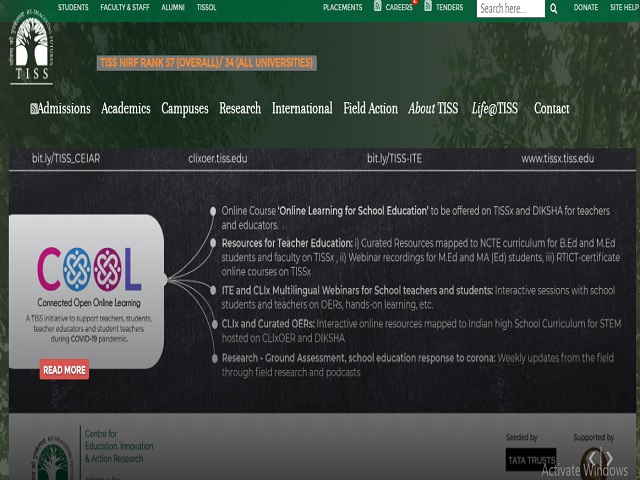
Task: Open the Faculty & Staff link
Action: [126, 7]
